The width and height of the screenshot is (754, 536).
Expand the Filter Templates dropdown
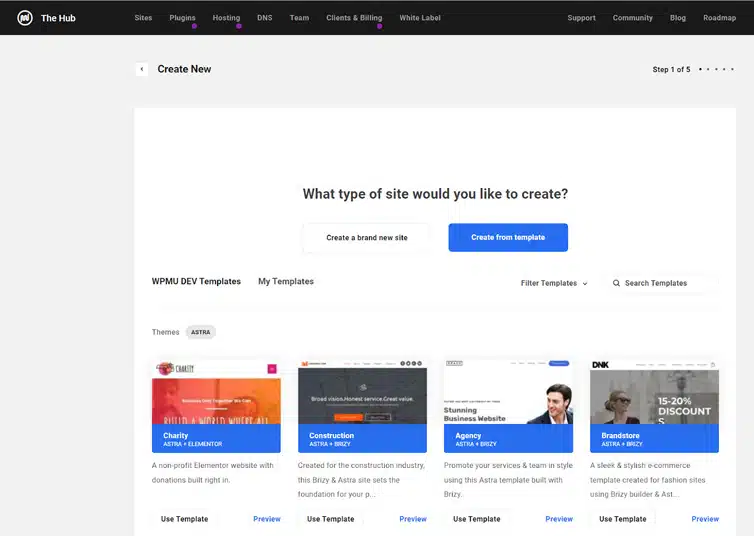553,283
